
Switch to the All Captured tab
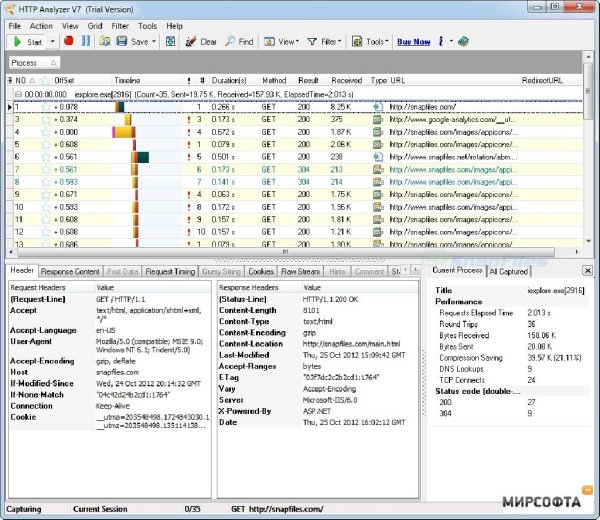509,271
